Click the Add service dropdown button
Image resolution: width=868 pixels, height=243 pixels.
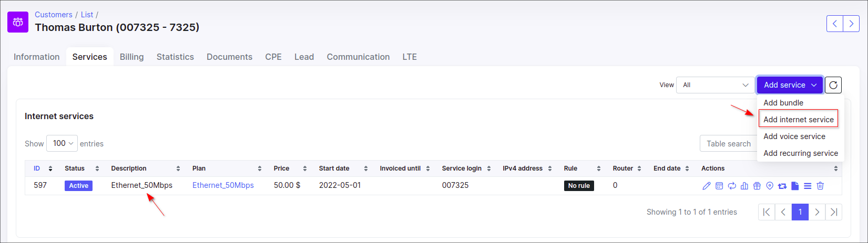(x=790, y=85)
